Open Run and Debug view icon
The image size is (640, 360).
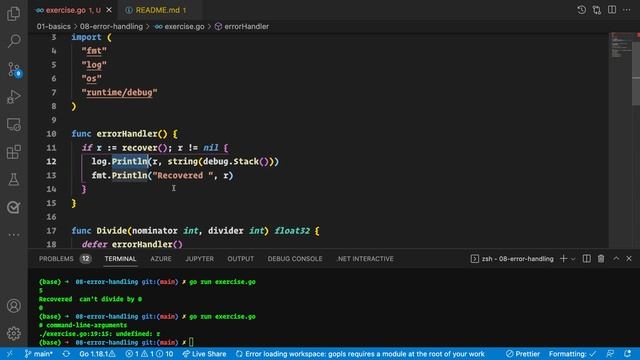pos(13,97)
